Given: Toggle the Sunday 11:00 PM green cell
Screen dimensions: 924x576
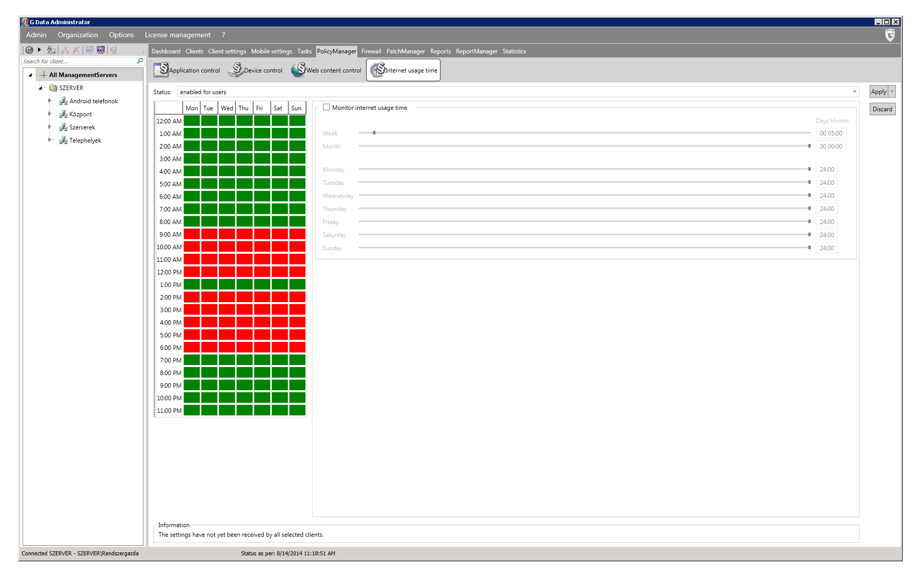Looking at the screenshot, I should click(x=297, y=410).
